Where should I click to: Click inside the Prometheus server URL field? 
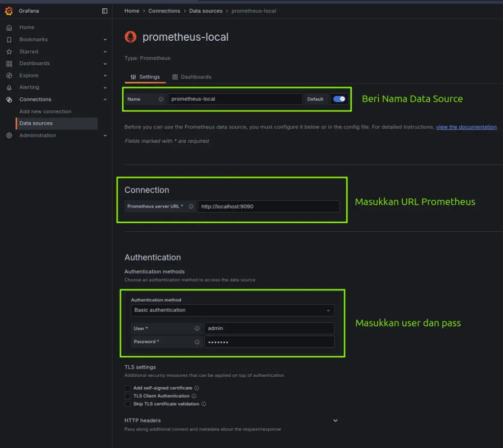pos(269,206)
